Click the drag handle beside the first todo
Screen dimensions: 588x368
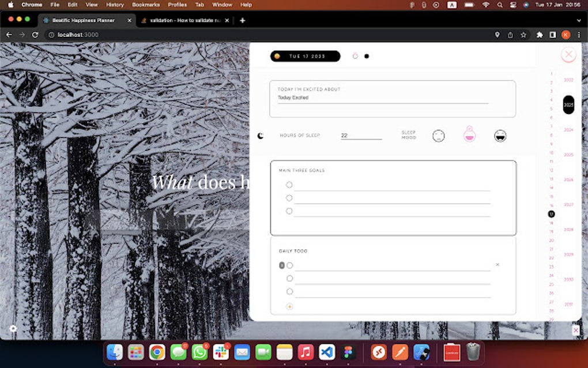[x=282, y=265]
